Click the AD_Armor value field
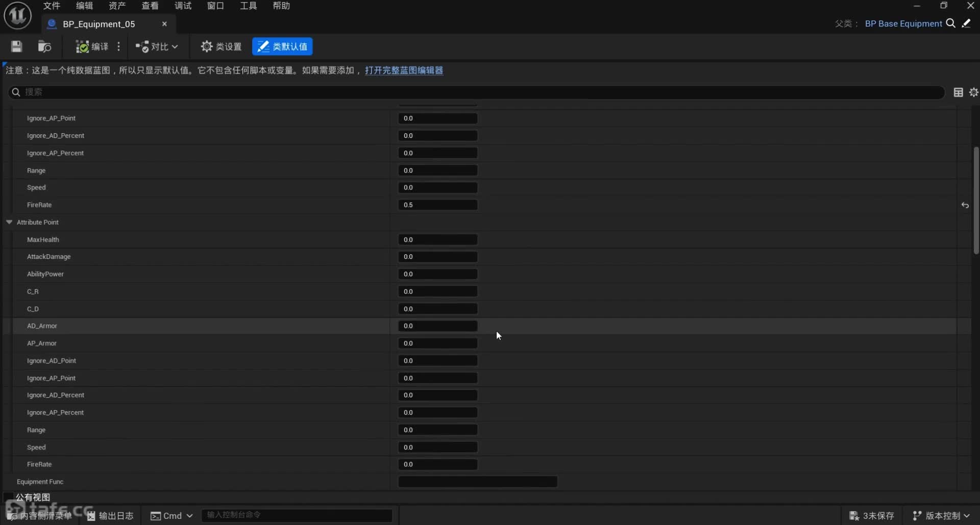The height and width of the screenshot is (525, 980). (437, 326)
